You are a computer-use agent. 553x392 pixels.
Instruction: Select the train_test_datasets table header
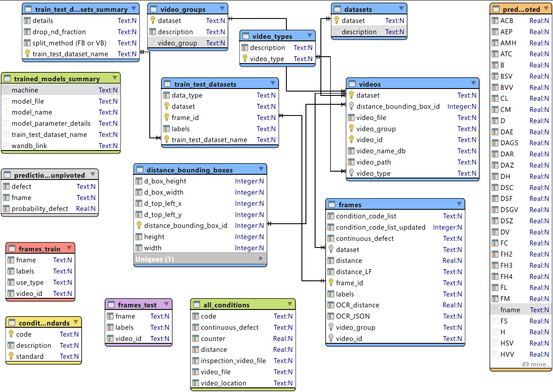(x=220, y=84)
